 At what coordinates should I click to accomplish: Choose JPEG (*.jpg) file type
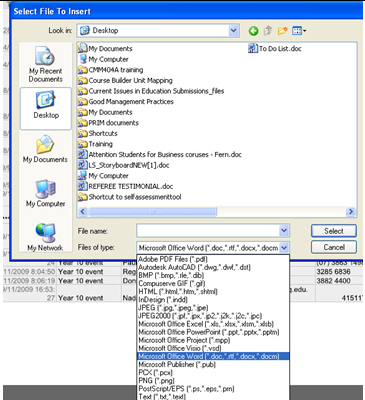click(x=213, y=308)
